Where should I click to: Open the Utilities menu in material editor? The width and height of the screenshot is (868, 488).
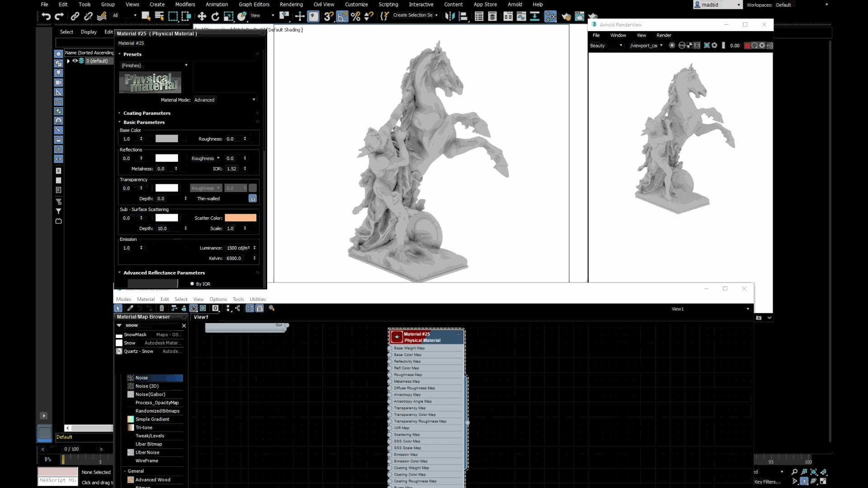258,299
